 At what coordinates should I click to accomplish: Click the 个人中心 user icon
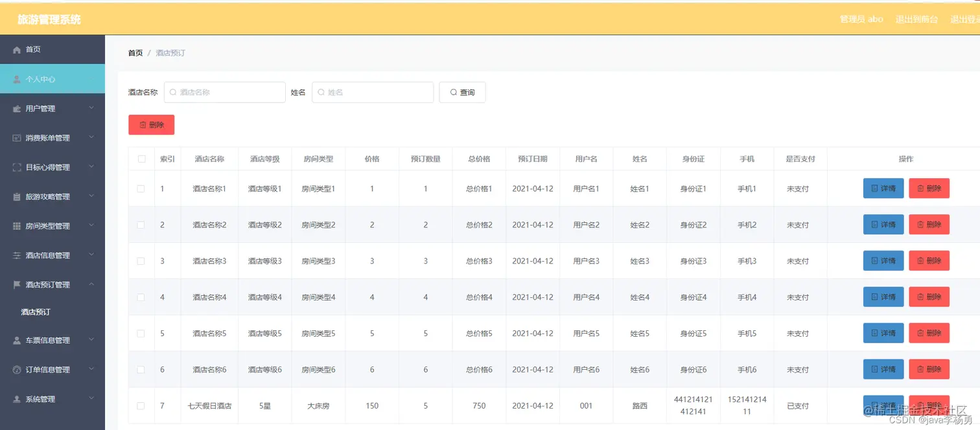pos(17,79)
